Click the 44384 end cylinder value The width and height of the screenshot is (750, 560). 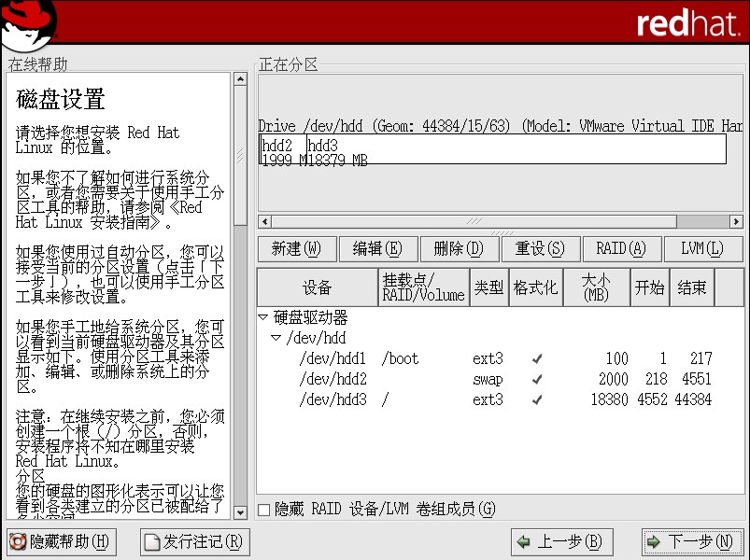[693, 399]
